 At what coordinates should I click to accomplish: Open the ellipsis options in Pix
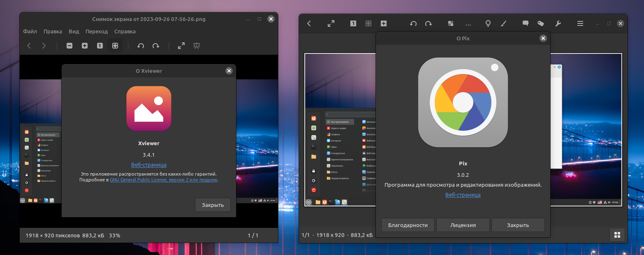468,24
